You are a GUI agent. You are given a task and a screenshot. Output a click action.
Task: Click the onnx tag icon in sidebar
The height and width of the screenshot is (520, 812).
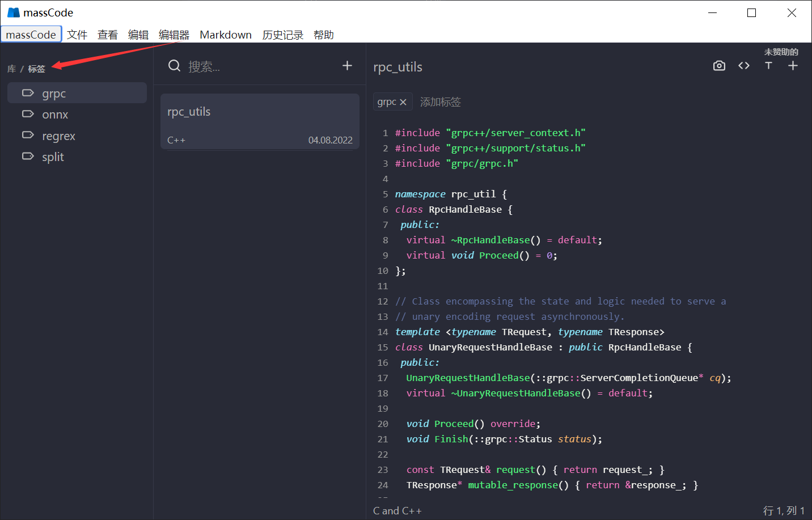coord(28,114)
